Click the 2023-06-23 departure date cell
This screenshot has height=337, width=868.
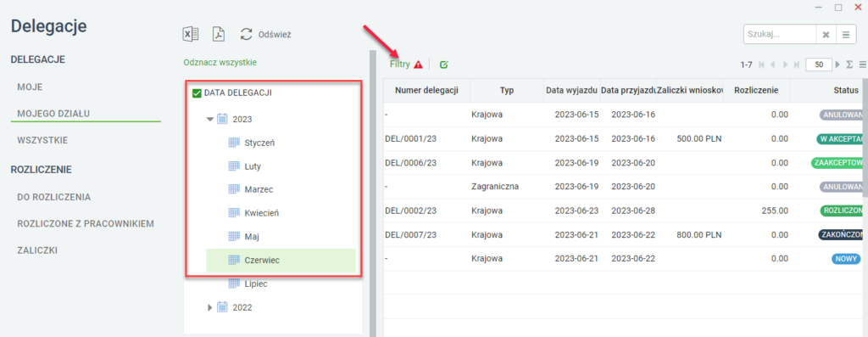(572, 211)
